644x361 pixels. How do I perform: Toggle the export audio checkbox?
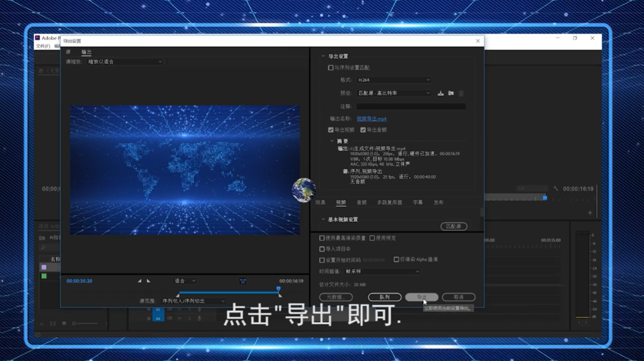click(x=363, y=130)
